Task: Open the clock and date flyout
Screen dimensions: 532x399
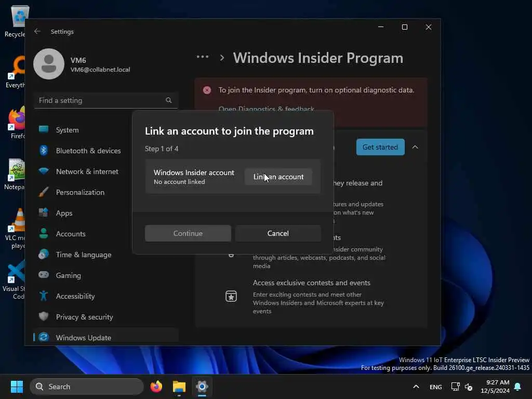Action: coord(495,387)
